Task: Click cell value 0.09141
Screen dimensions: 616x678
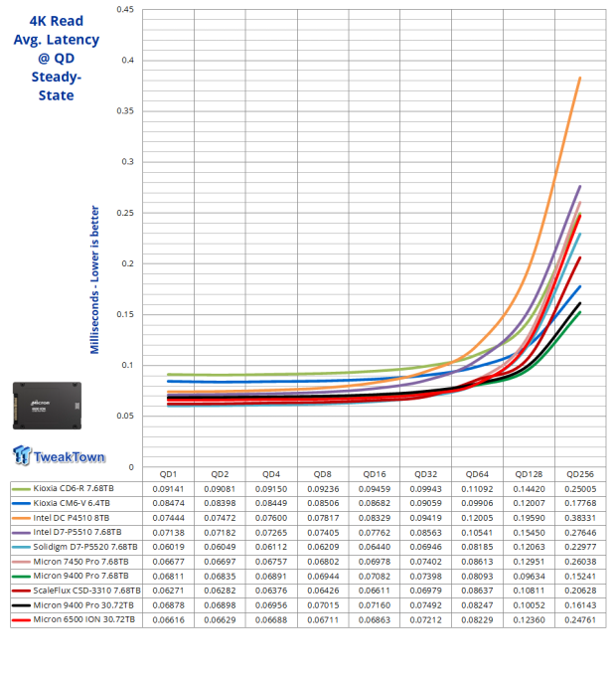Action: pyautogui.click(x=168, y=489)
